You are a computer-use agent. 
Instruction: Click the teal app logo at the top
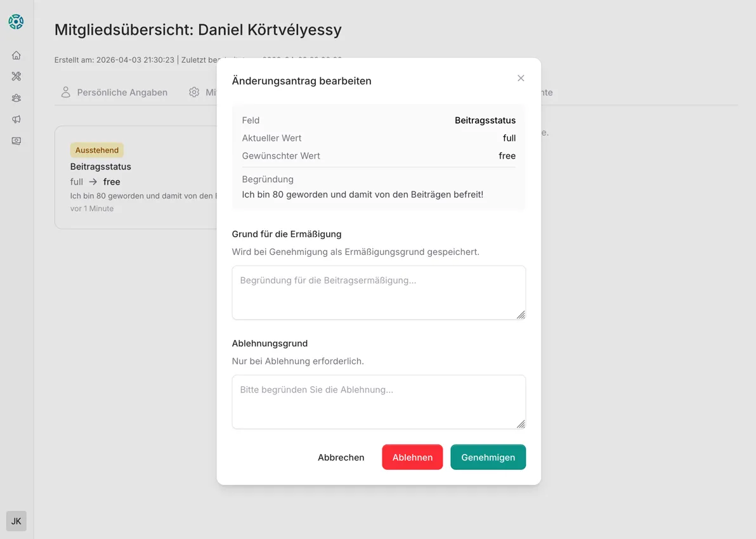coord(16,21)
